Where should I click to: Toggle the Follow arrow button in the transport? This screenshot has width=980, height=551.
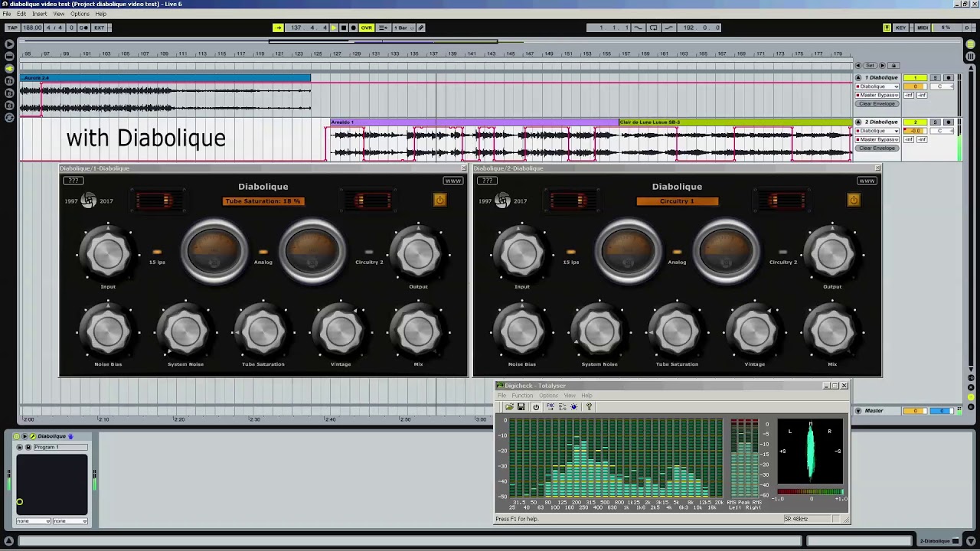click(x=278, y=28)
